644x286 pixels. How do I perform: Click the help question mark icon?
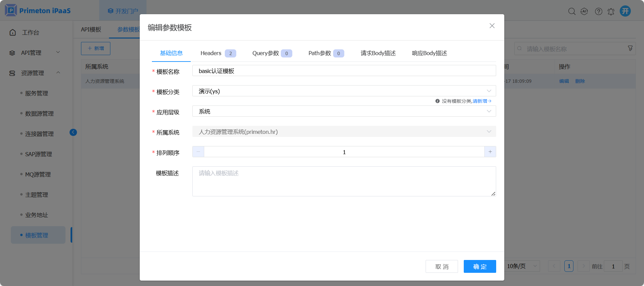[598, 11]
